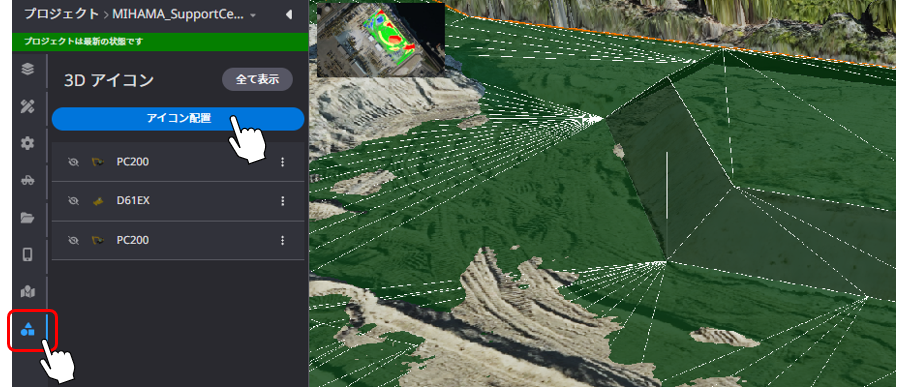Open the layers icon in the sidebar

(x=27, y=69)
